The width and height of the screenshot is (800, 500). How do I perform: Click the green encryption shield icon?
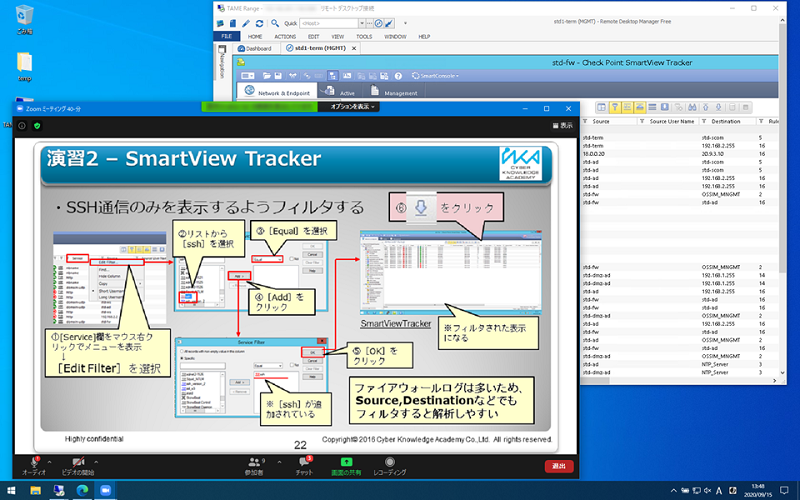coord(37,125)
